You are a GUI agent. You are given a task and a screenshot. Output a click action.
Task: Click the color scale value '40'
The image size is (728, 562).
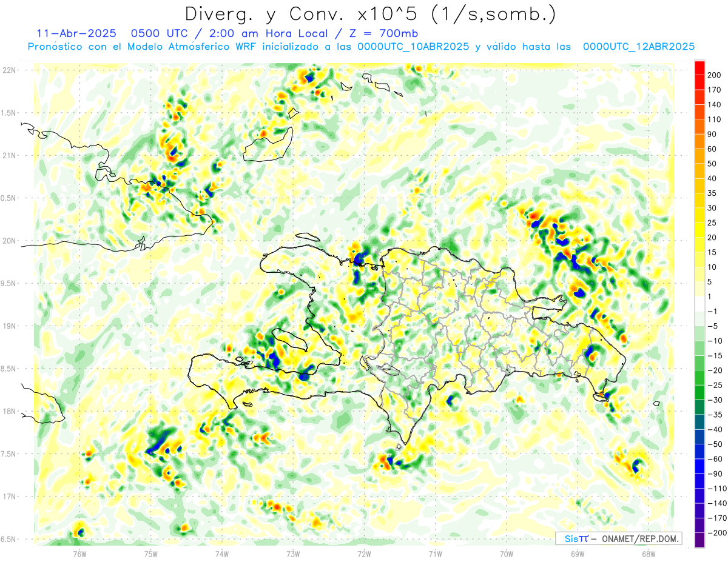click(x=713, y=178)
